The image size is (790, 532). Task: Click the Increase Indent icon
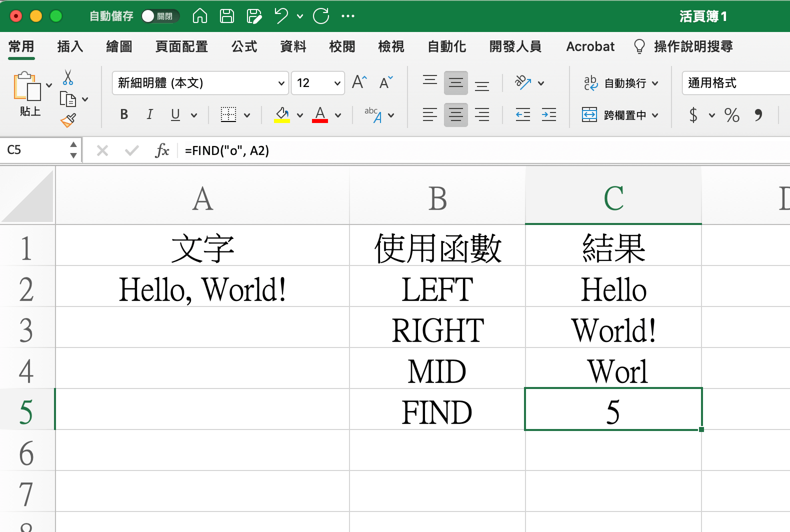click(x=548, y=115)
